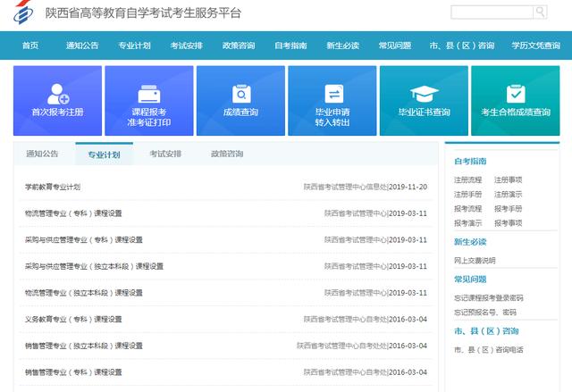Open 采购与供应管理专业（专科）课程设置 article
The height and width of the screenshot is (392, 572).
[x=83, y=239]
